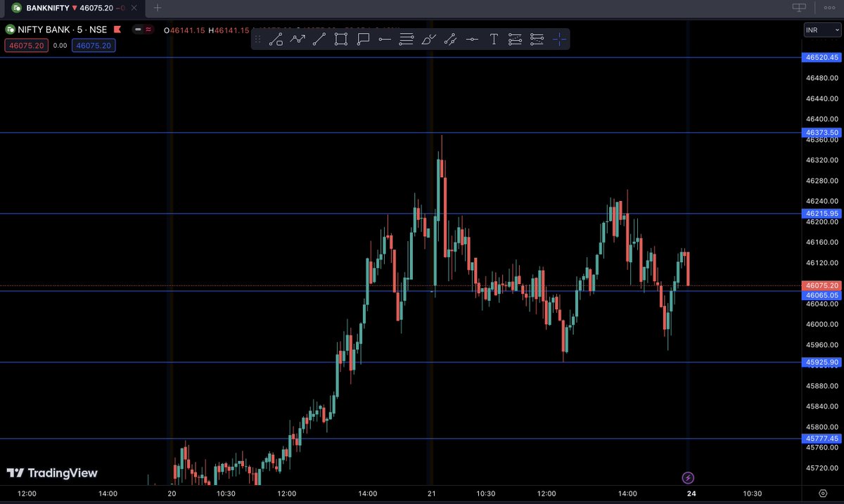
Task: Select the crosshair cursor tool
Action: (559, 39)
